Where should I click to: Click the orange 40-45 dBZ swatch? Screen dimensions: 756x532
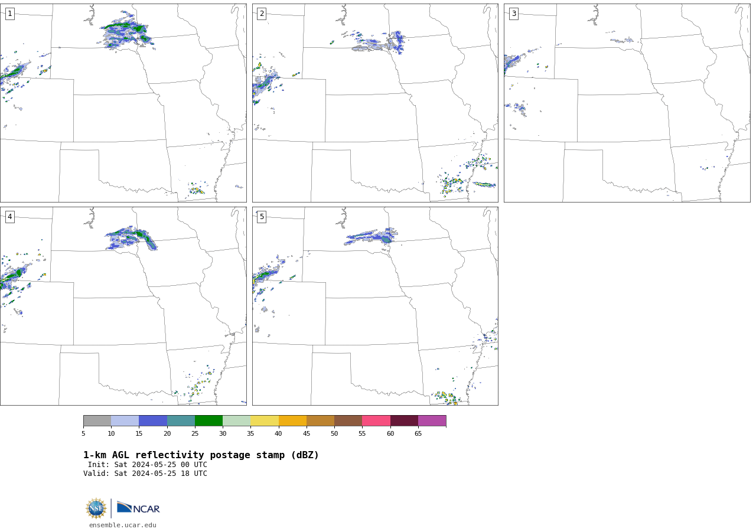point(292,420)
